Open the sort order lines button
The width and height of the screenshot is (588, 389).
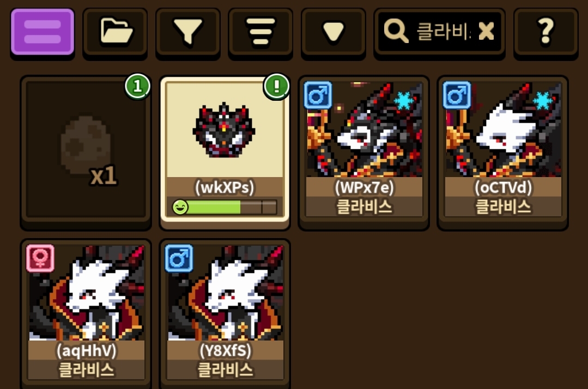point(260,32)
